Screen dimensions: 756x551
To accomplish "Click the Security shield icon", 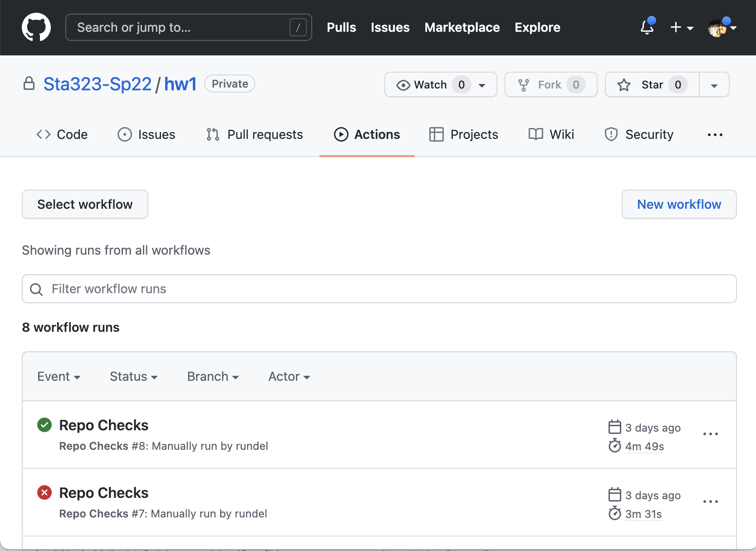I will point(611,134).
